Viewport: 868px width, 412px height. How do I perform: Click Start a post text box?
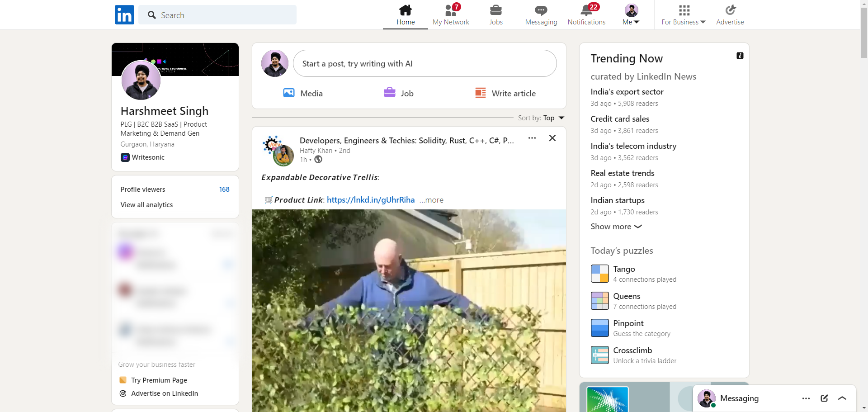(x=425, y=63)
